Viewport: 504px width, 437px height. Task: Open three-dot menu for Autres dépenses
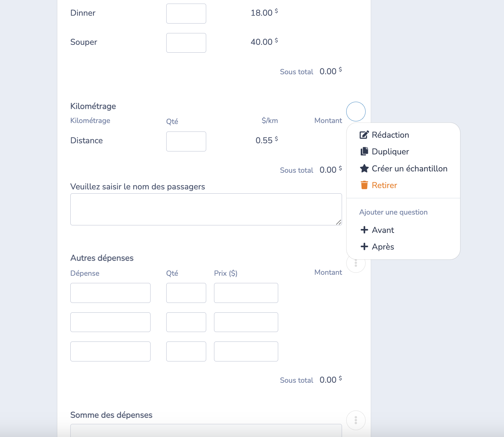click(356, 264)
